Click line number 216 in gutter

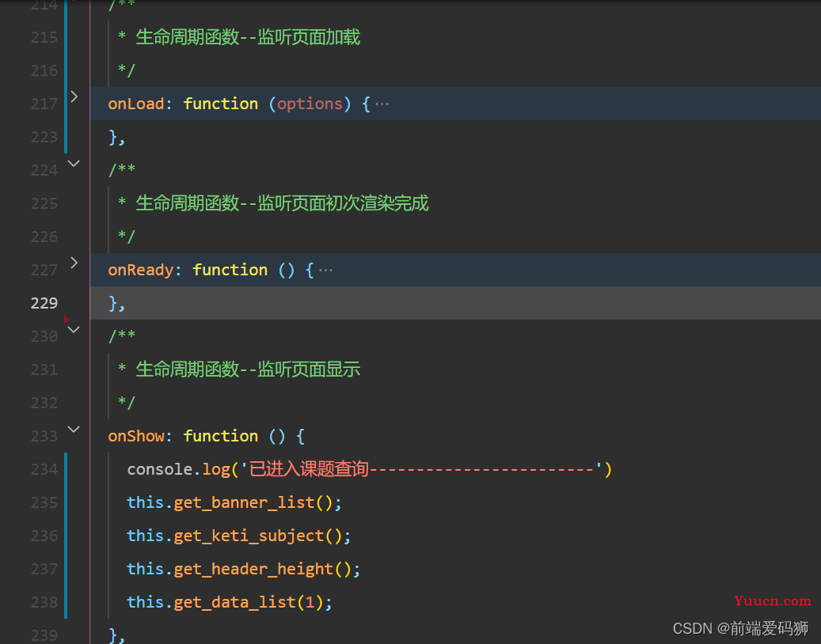(44, 70)
